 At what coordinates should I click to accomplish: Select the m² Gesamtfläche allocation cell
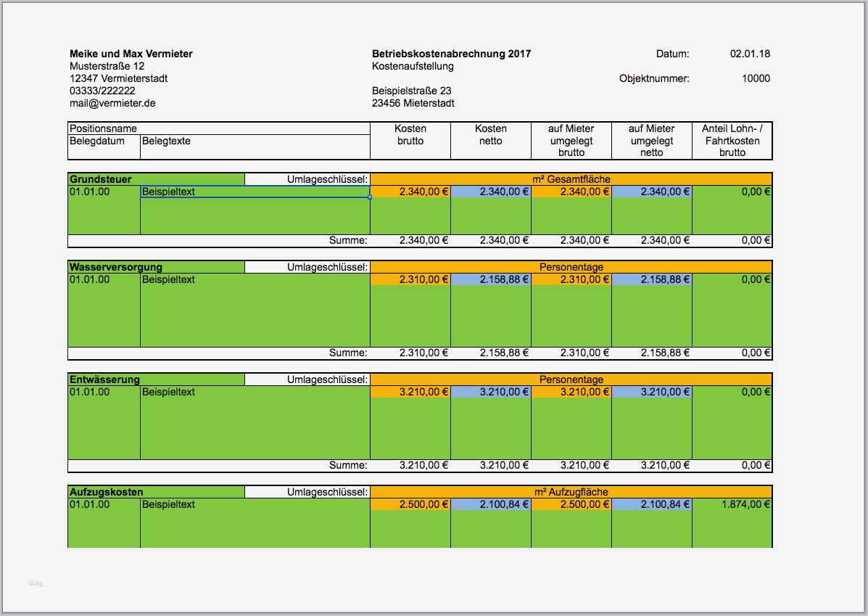click(572, 178)
